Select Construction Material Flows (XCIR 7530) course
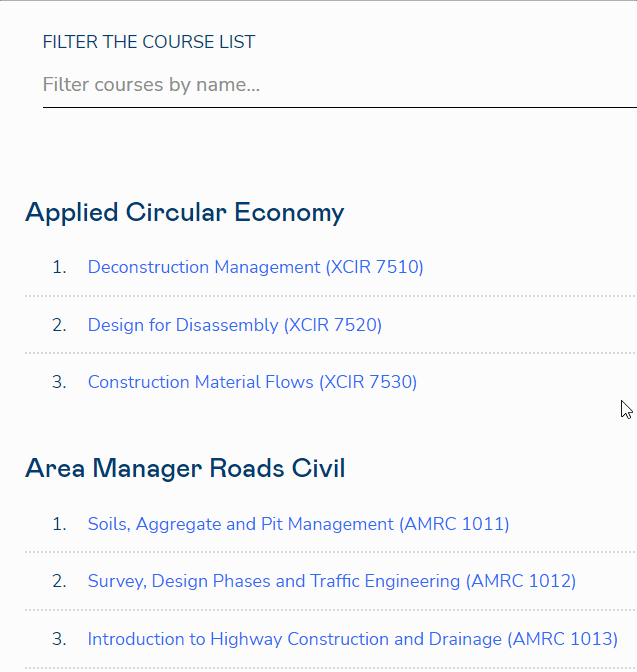Viewport: 637px width, 672px height. (x=252, y=382)
